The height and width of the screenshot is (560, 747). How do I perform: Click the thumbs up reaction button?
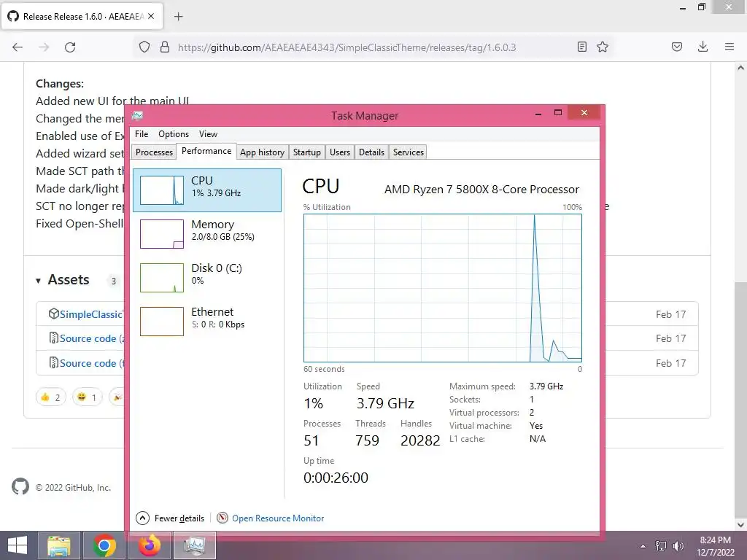click(51, 397)
